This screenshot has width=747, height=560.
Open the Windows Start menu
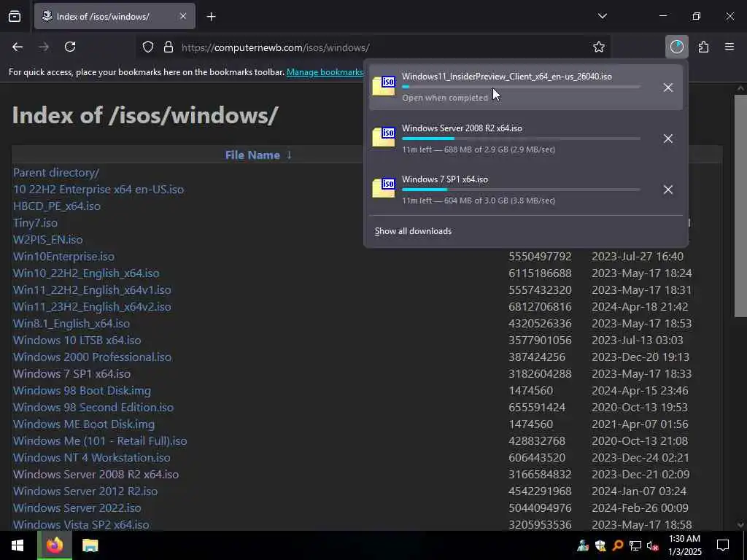(x=18, y=545)
